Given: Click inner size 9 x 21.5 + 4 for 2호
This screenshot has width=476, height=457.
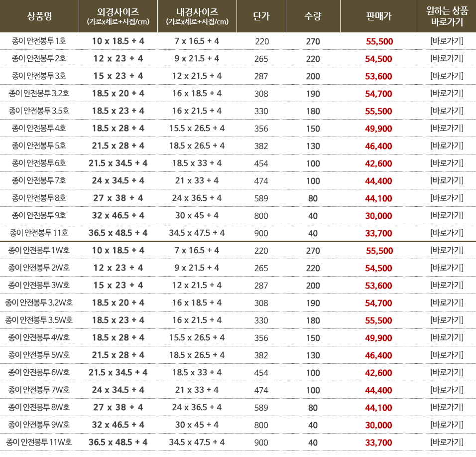Looking at the screenshot, I should (197, 58).
